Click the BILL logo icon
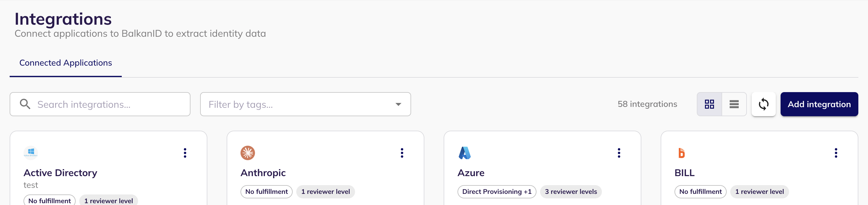 click(681, 153)
